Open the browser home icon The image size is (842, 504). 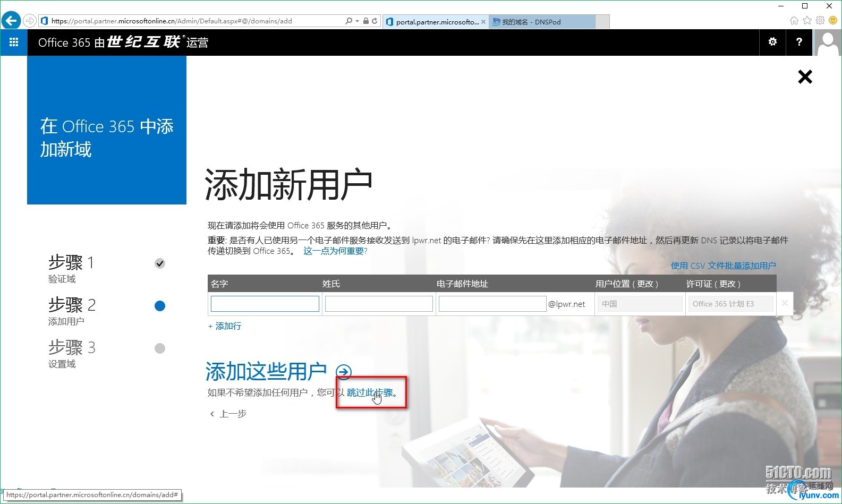point(794,21)
